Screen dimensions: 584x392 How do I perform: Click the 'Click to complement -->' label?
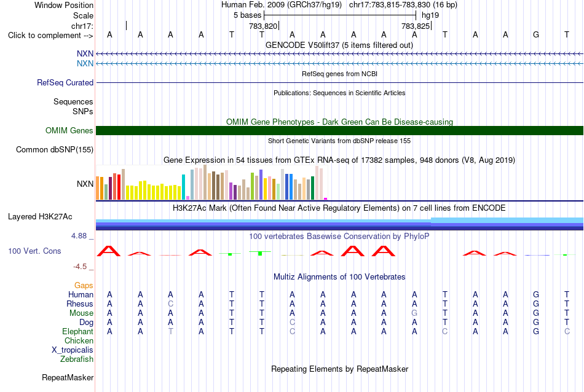pyautogui.click(x=50, y=36)
